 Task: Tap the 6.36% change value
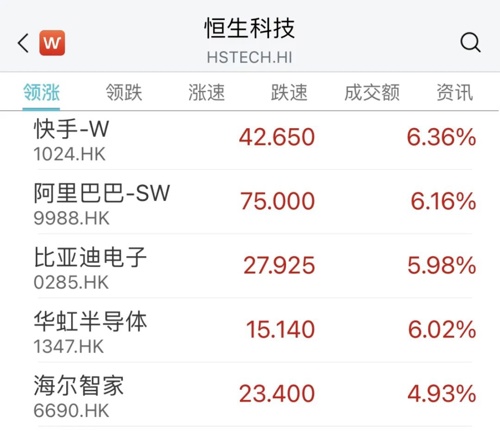click(x=441, y=137)
